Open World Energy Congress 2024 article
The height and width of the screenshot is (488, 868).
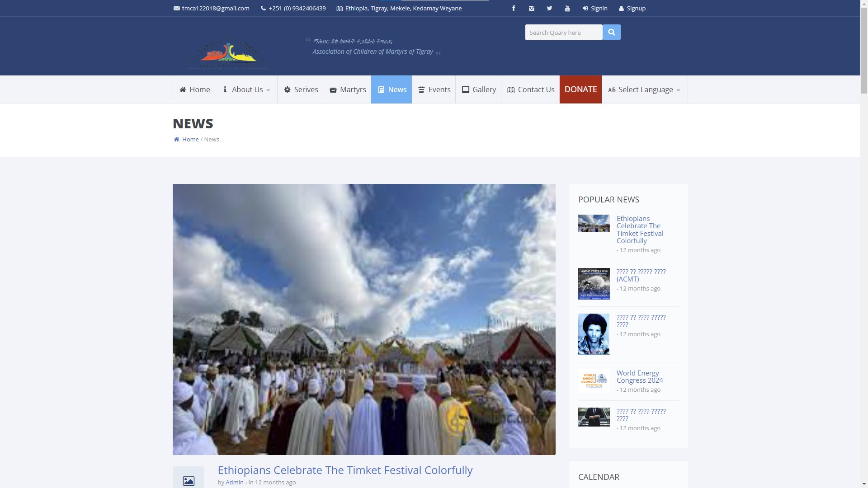coord(639,376)
